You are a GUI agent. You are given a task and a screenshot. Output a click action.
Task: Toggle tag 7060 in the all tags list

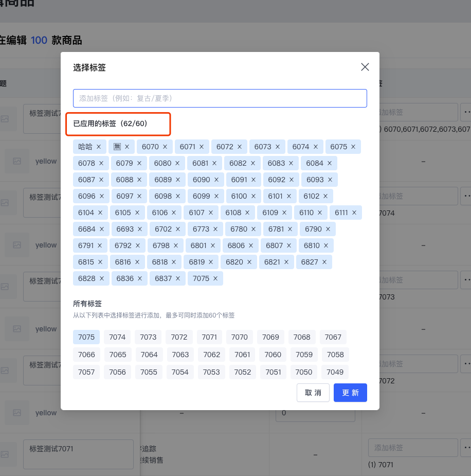coord(273,355)
